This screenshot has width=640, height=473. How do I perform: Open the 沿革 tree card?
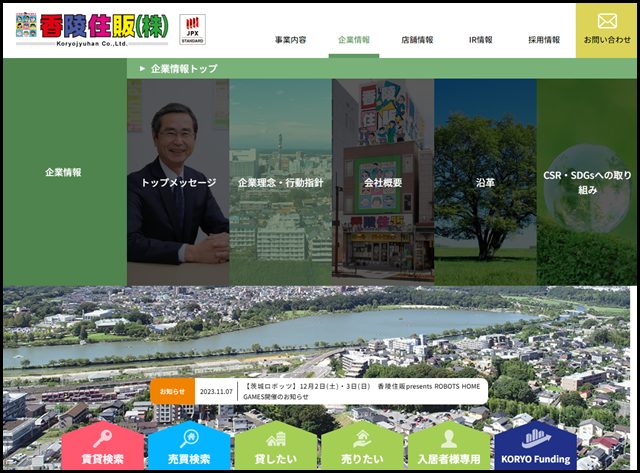[x=485, y=182]
